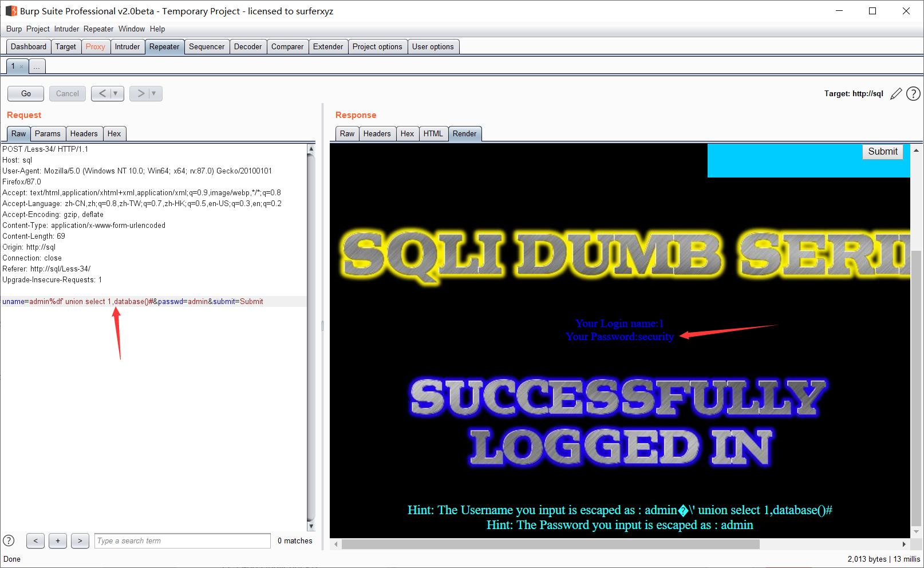Open the User options tab
924x568 pixels.
point(433,46)
